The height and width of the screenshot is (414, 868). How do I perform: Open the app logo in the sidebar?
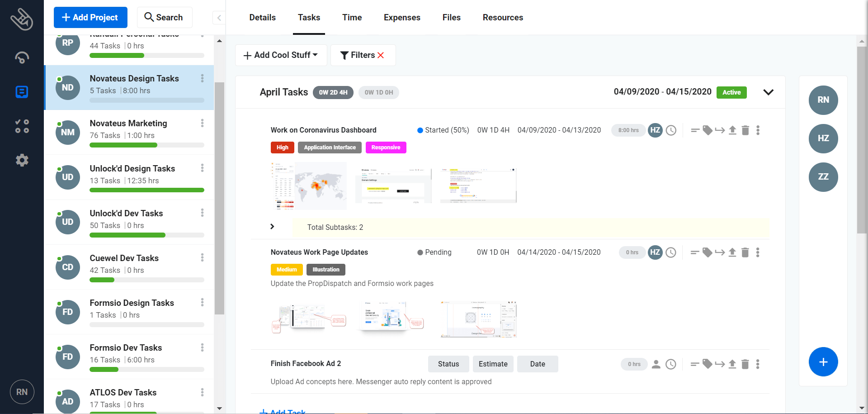(22, 19)
